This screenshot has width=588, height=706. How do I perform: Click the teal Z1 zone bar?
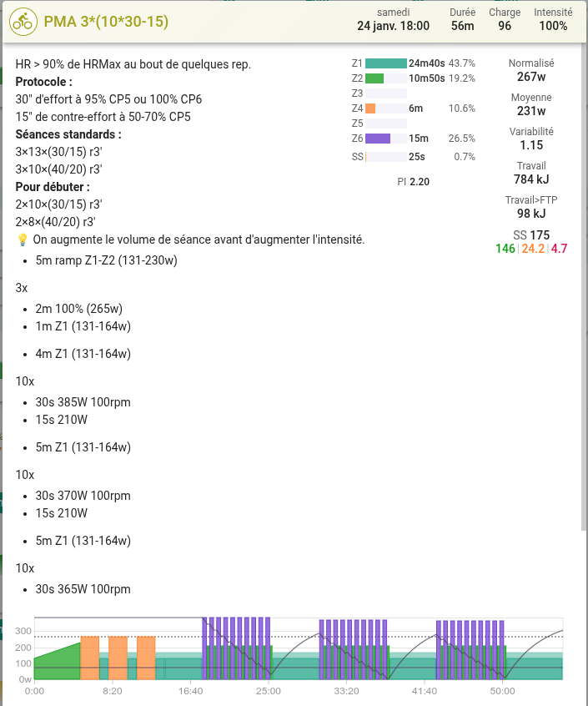(386, 63)
